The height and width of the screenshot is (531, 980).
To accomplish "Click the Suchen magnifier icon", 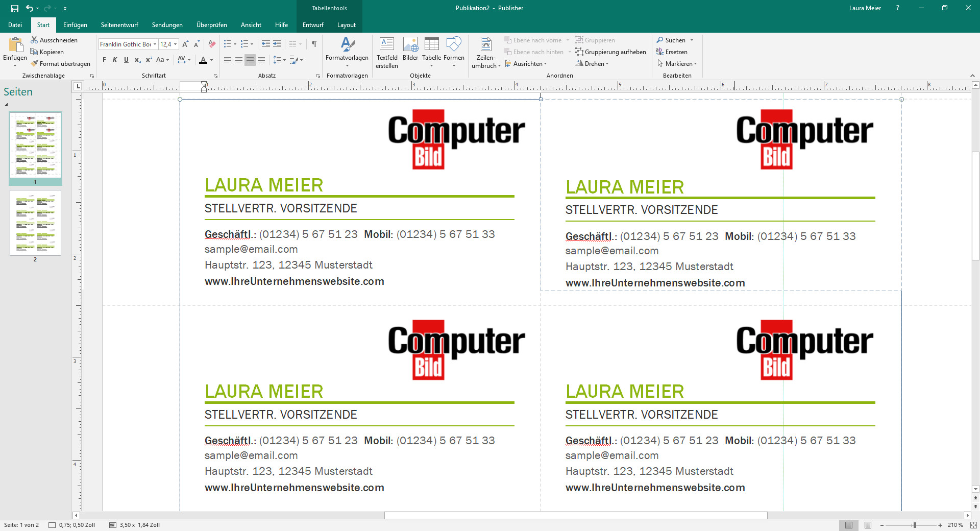I will 659,40.
